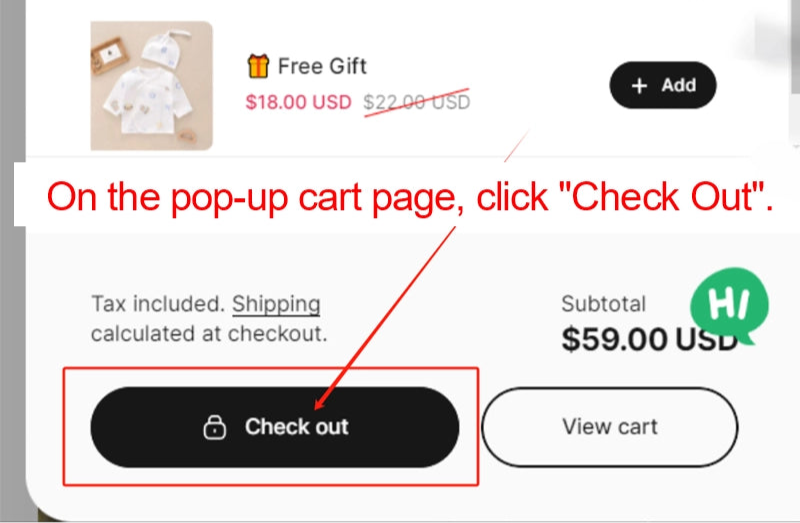Click the View cart text label
Image resolution: width=800 pixels, height=523 pixels.
pyautogui.click(x=609, y=427)
